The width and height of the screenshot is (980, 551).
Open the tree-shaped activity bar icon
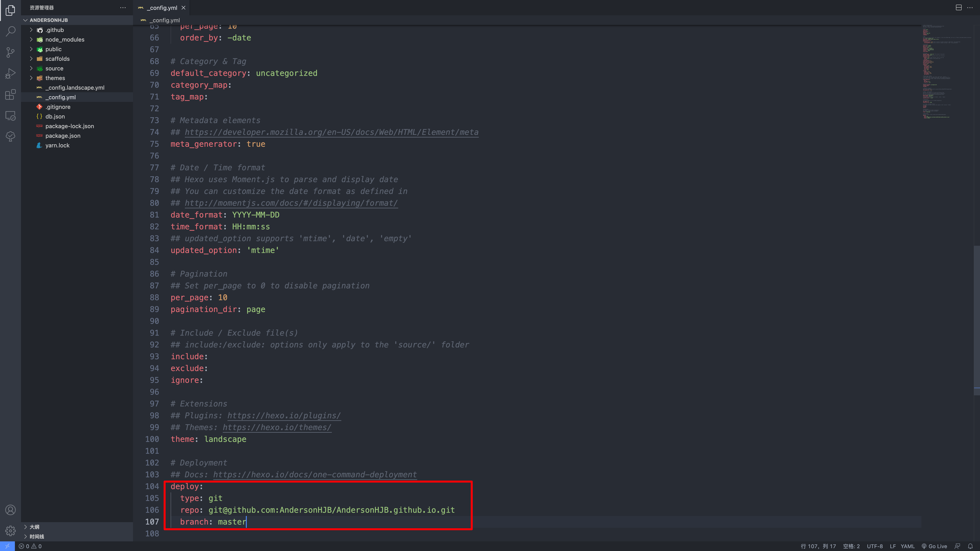coord(10,136)
